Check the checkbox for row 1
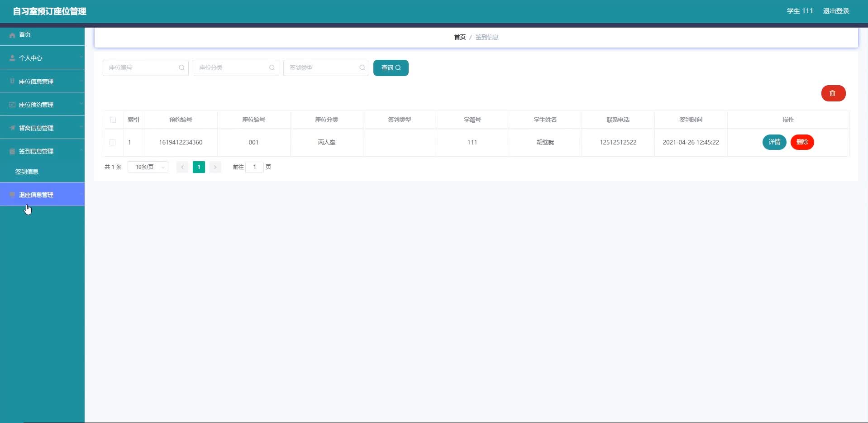Image resolution: width=868 pixels, height=423 pixels. [113, 142]
